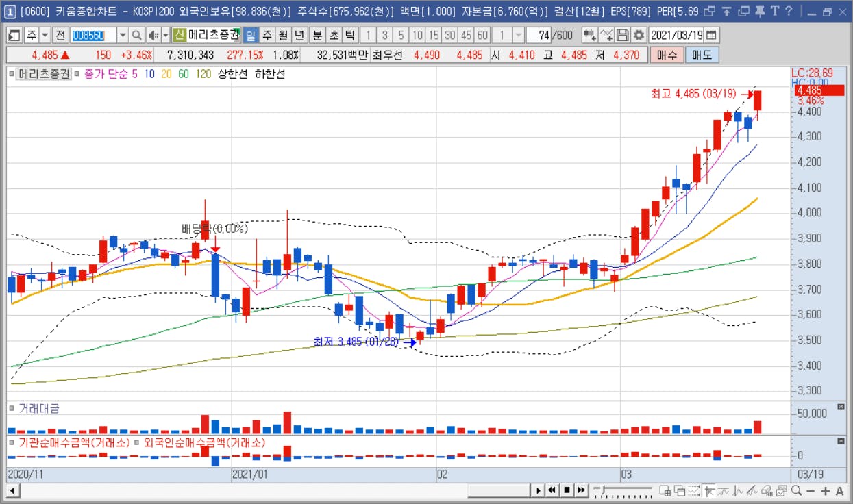Screen dimensions: 853x504
Task: Click the 매도 sell button
Action: 702,55
